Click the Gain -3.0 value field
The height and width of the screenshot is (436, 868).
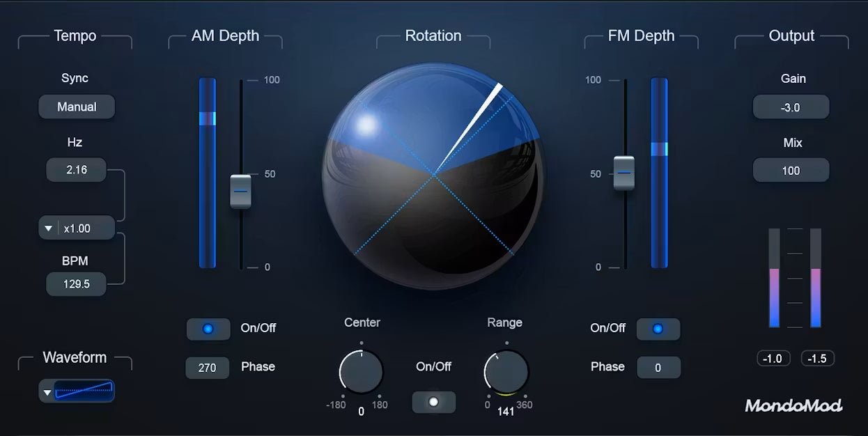point(791,107)
